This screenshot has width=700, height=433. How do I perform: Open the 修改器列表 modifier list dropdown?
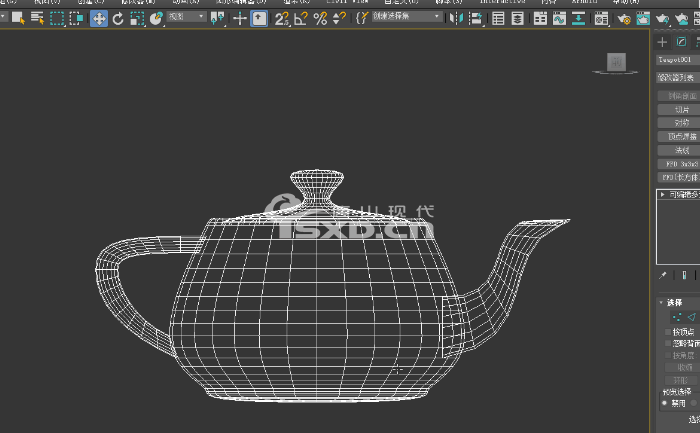678,77
